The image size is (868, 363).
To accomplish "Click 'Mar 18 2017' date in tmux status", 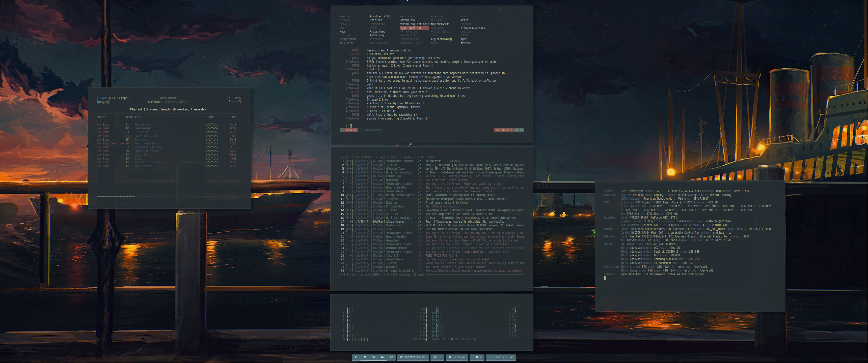I will point(504,130).
